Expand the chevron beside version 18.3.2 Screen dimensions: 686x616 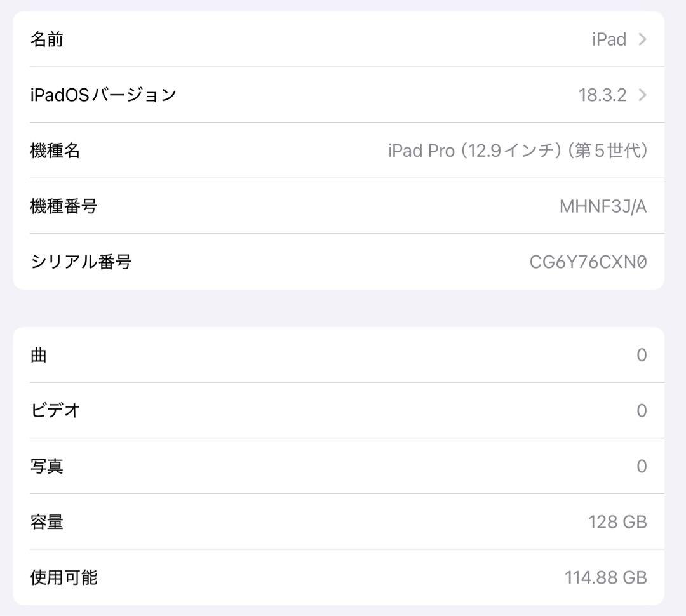point(642,95)
